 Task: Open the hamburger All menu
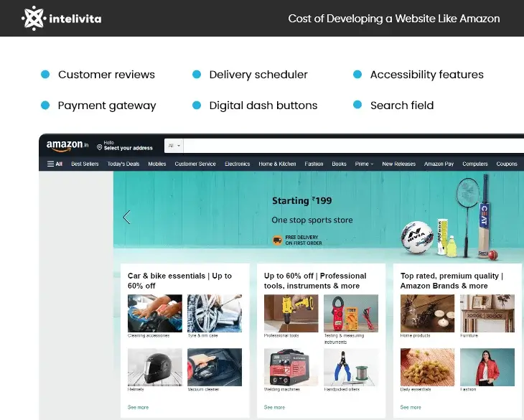point(55,164)
